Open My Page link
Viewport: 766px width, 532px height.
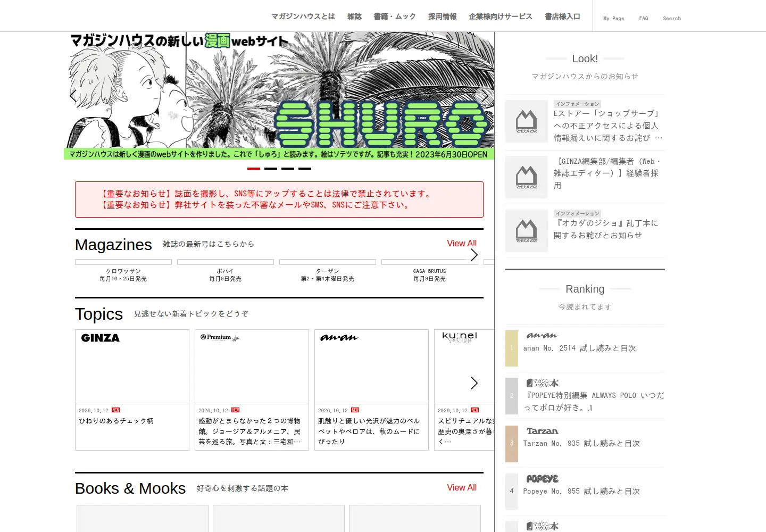tap(614, 19)
